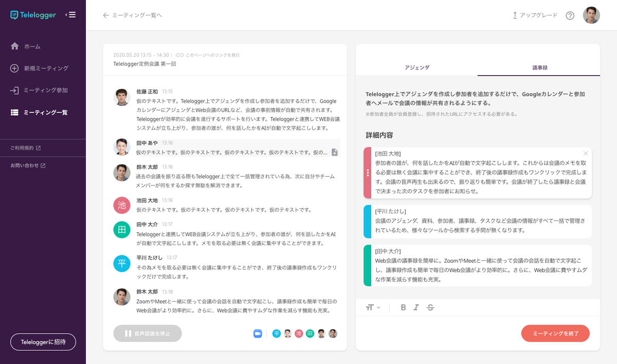Switch to the アジェンダ tab
The height and width of the screenshot is (364, 617).
coord(417,67)
